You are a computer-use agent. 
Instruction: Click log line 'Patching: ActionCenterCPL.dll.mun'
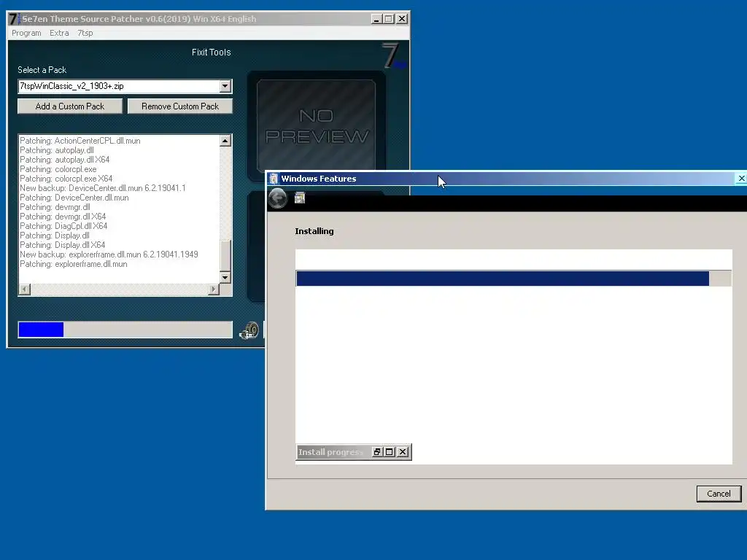click(80, 141)
